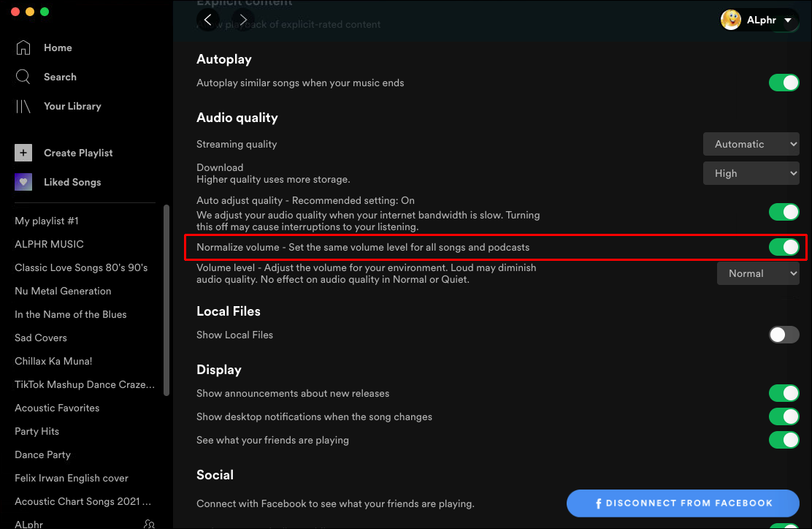
Task: Click the Create Playlist plus icon
Action: pyautogui.click(x=23, y=153)
